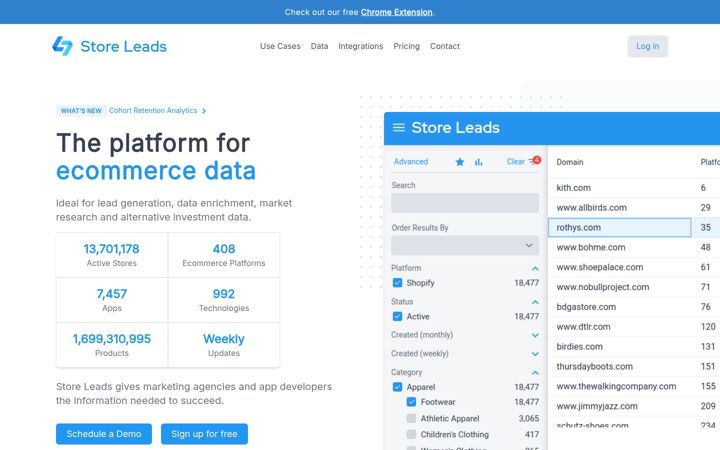Click the star favorites icon
The width and height of the screenshot is (720, 450).
(460, 162)
